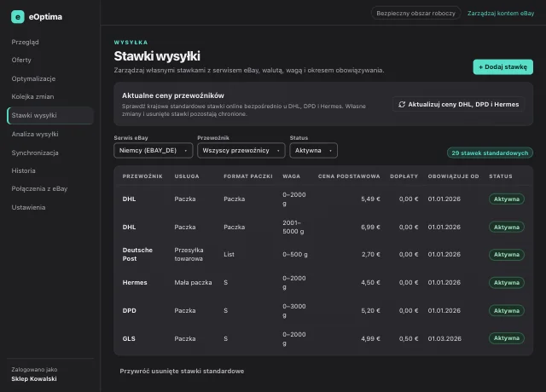Screen dimensions: 546x392
Task: Click STATUS column header
Action: (x=501, y=176)
